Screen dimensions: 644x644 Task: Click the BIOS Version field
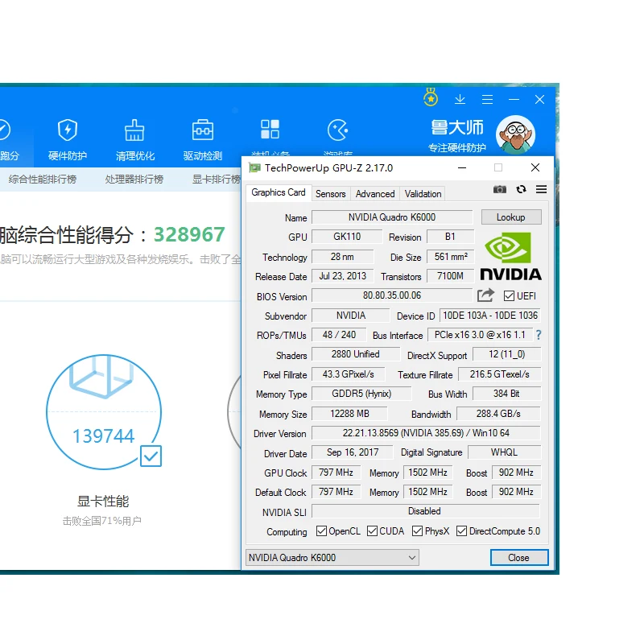pos(392,295)
